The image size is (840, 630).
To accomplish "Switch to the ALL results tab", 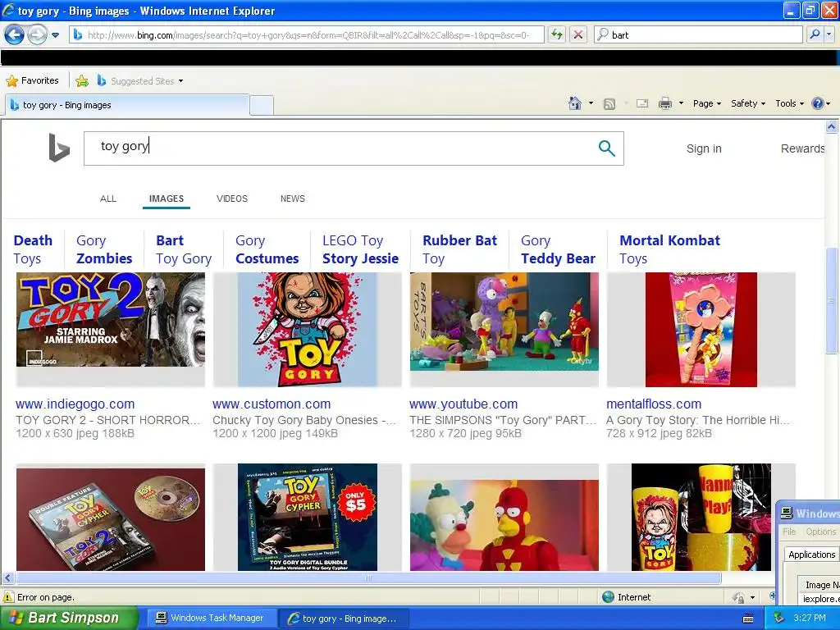I will [108, 199].
